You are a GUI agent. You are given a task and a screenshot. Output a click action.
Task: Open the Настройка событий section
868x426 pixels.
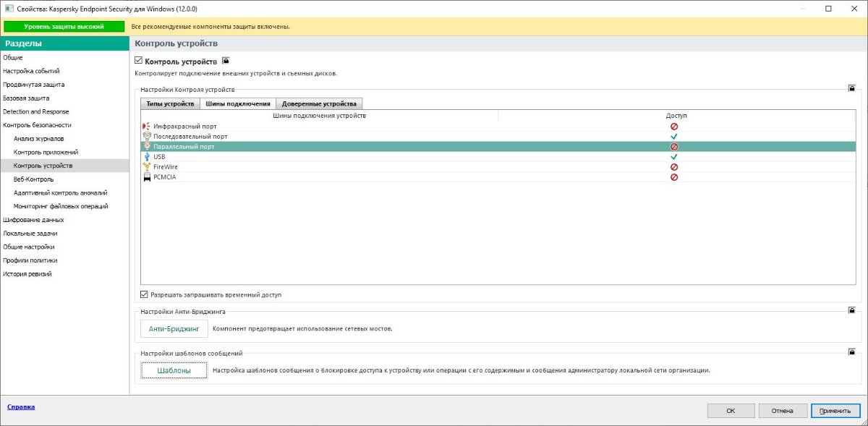[x=31, y=71]
